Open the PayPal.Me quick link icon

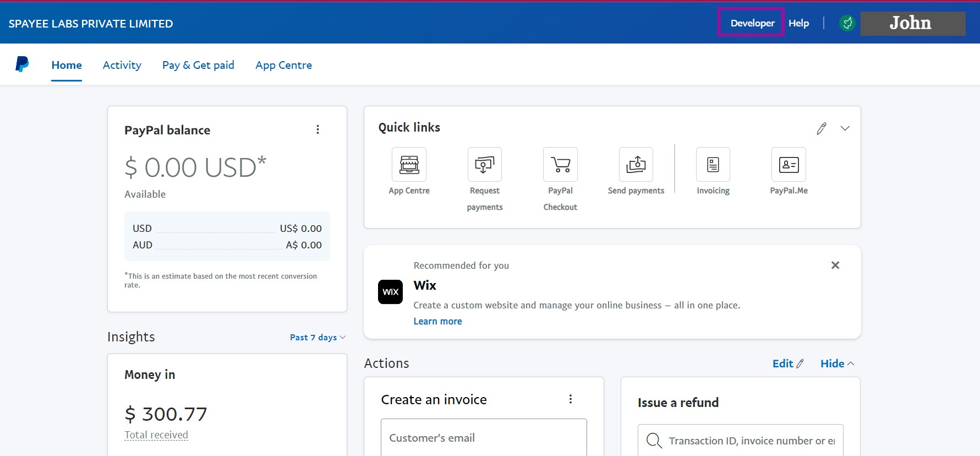(789, 164)
